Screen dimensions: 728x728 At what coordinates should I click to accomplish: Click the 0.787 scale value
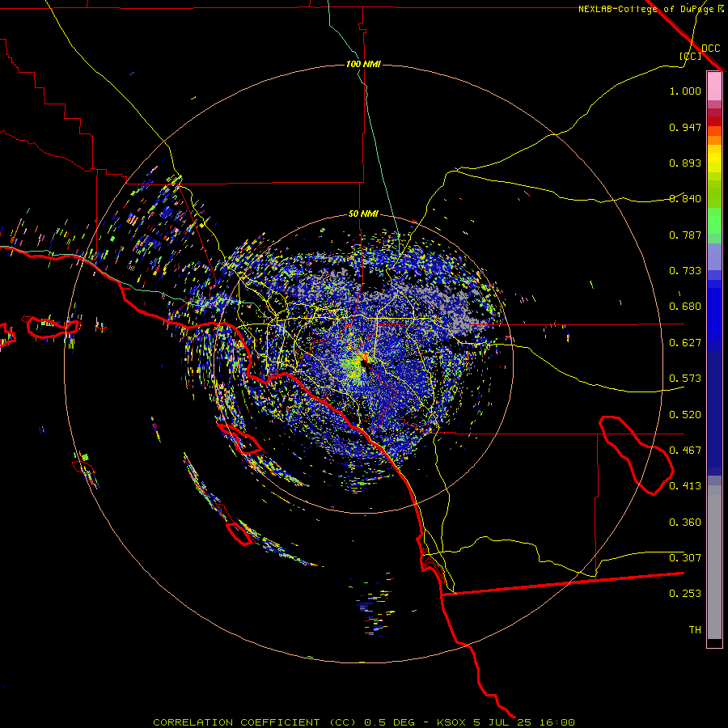click(685, 235)
